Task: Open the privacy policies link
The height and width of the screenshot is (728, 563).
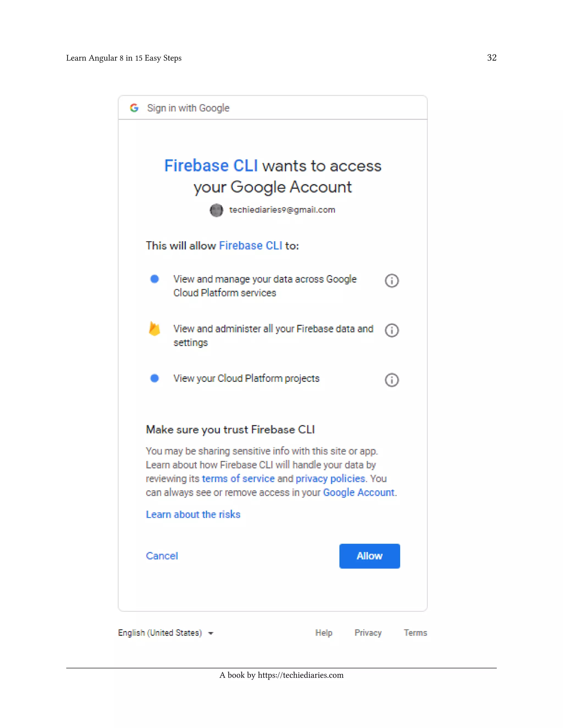Action: click(330, 479)
